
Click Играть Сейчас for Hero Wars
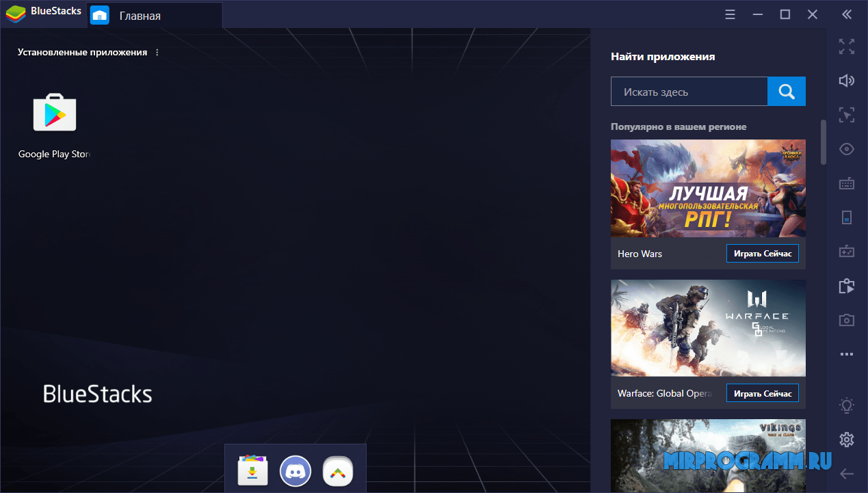coord(762,254)
